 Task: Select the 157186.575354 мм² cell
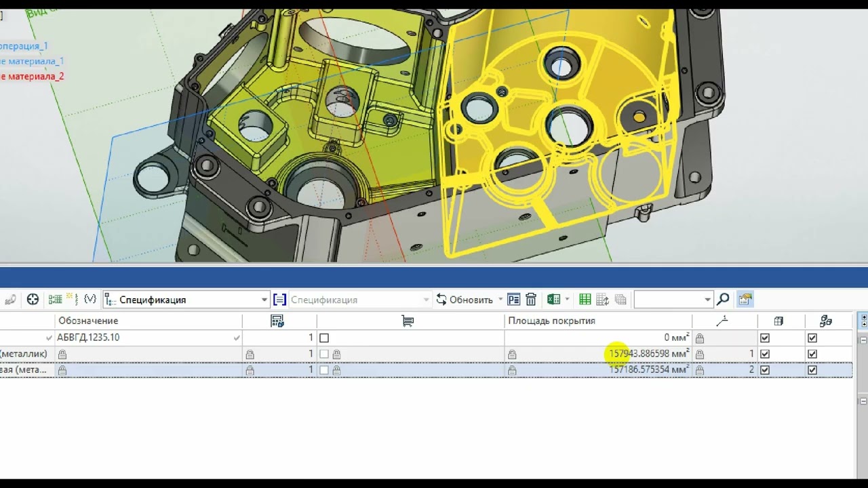click(598, 370)
